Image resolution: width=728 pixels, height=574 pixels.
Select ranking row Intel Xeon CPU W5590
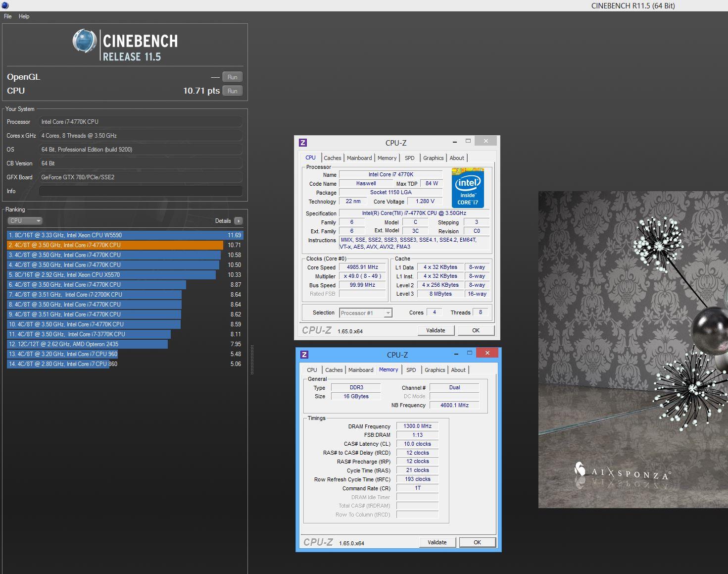(x=125, y=235)
